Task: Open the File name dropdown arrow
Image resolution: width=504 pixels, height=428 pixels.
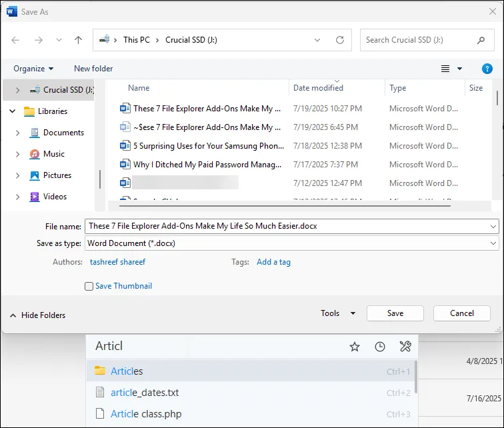Action: [x=493, y=227]
